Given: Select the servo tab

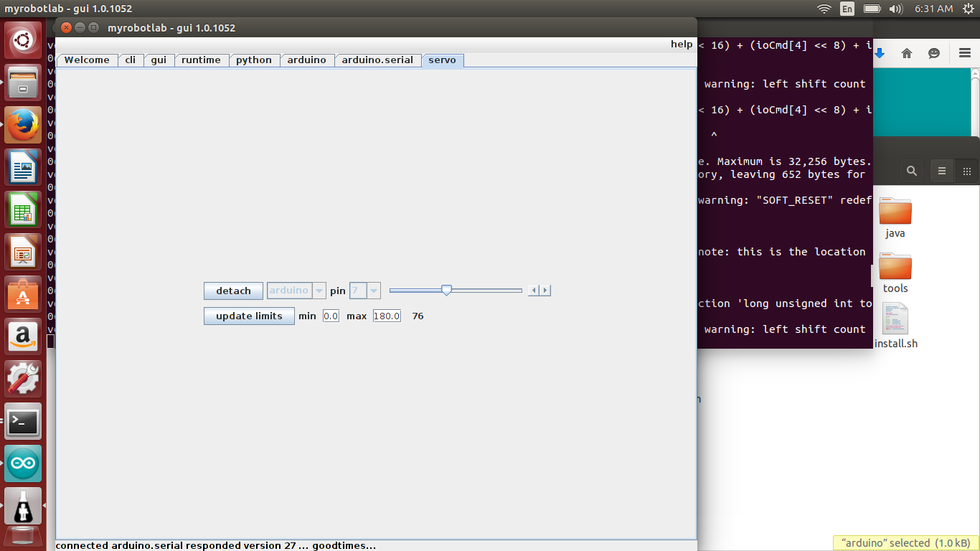Looking at the screenshot, I should tap(443, 60).
